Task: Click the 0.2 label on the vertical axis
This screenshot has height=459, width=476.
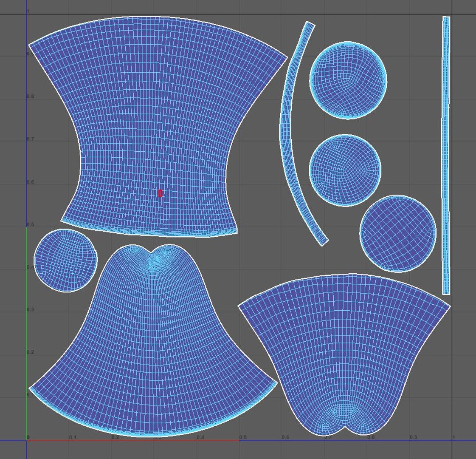Action: (30, 352)
